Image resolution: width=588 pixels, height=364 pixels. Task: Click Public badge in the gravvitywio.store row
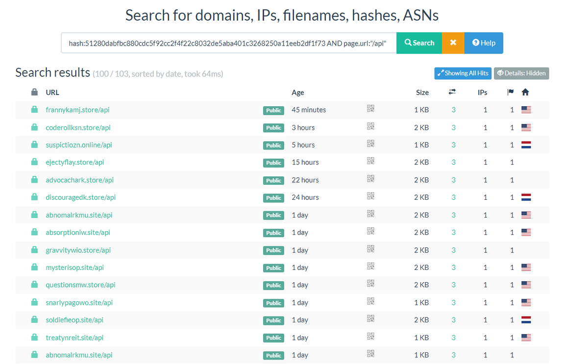(x=273, y=250)
